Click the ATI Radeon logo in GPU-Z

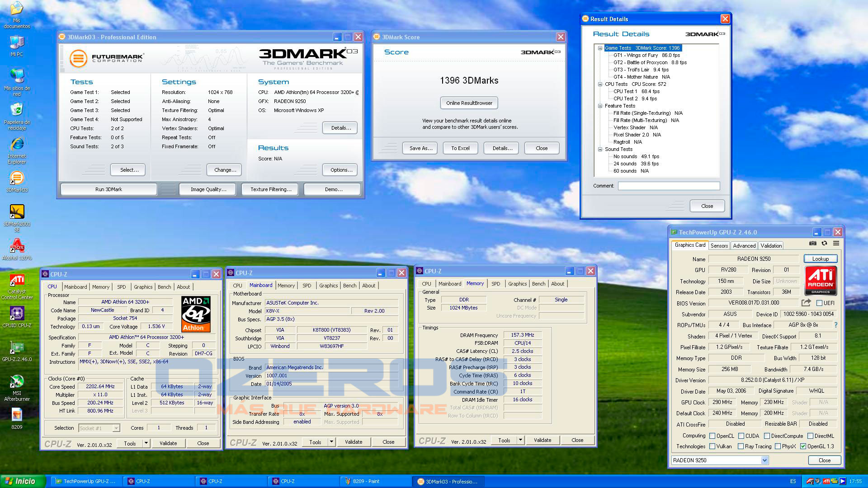point(821,280)
